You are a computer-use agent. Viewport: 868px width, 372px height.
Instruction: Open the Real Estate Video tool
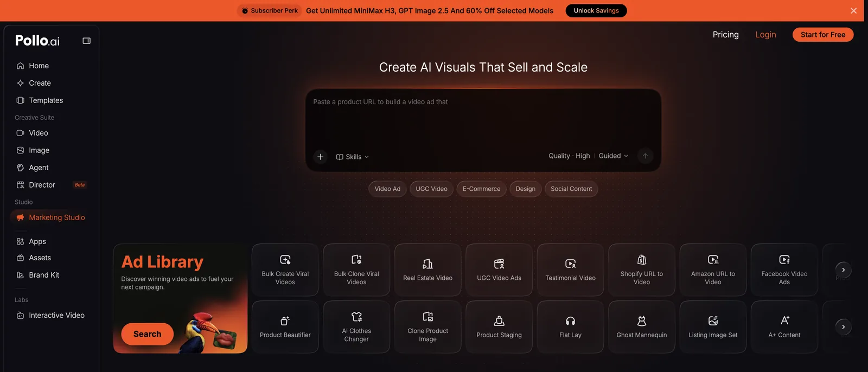tap(428, 270)
